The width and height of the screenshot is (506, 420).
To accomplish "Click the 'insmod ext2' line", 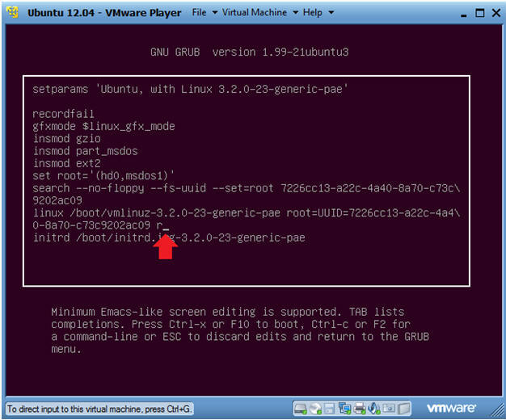I will click(x=67, y=163).
